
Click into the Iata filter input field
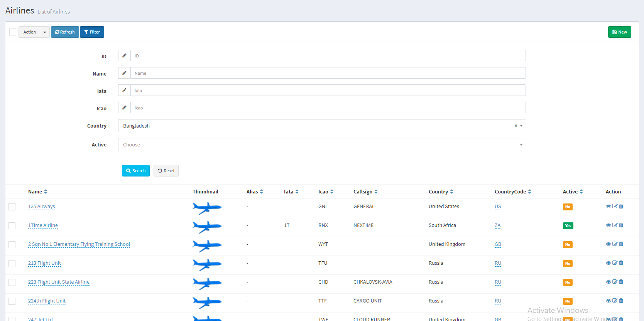point(328,91)
